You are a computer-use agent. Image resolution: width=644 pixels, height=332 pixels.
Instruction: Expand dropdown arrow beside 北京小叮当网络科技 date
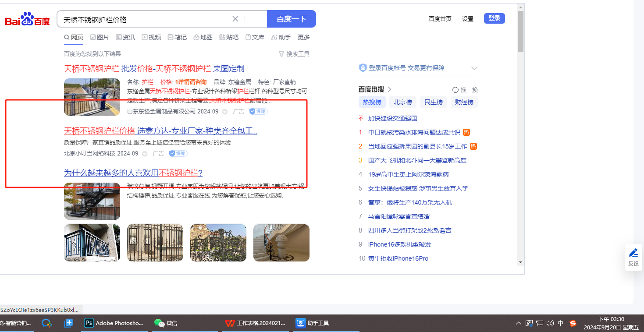tap(145, 154)
